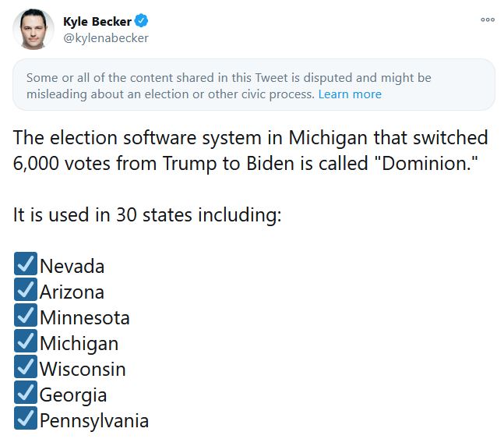Click the checkmark emoji beside Pennsylvania
The width and height of the screenshot is (504, 446).
pos(26,418)
